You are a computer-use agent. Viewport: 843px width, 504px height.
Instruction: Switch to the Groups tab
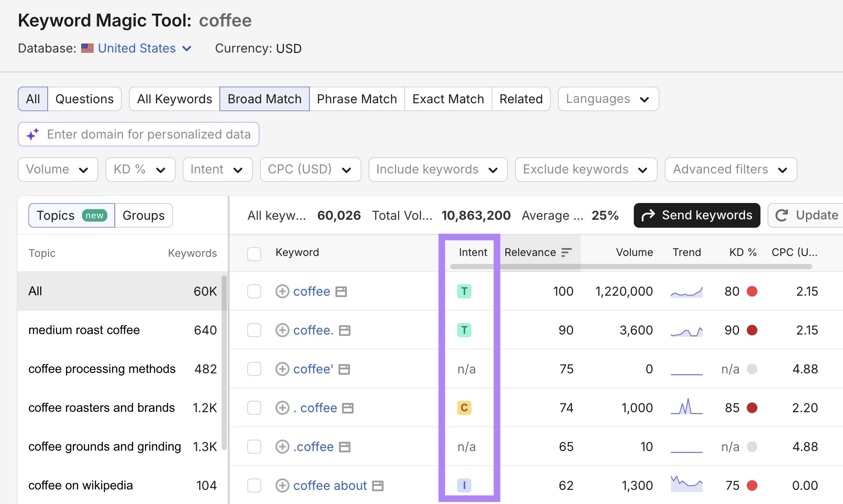(143, 215)
